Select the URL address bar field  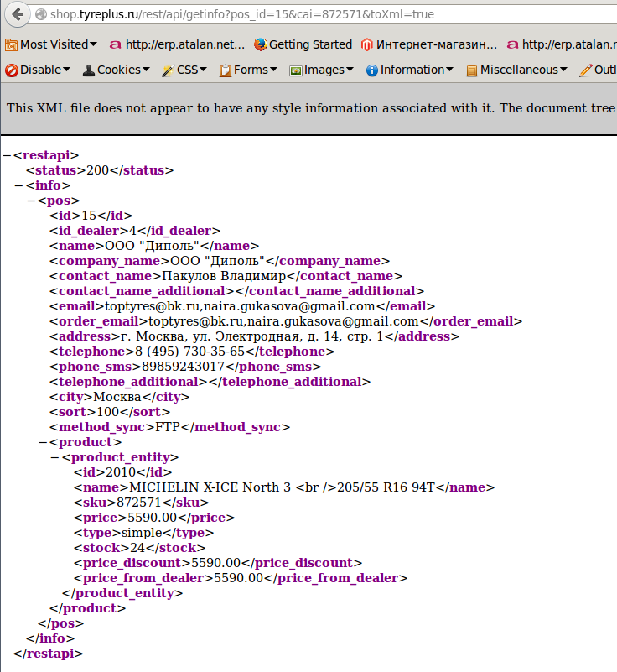325,14
